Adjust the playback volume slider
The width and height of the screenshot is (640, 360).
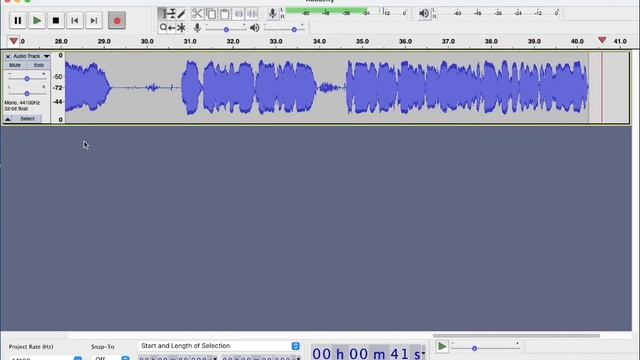point(294,29)
